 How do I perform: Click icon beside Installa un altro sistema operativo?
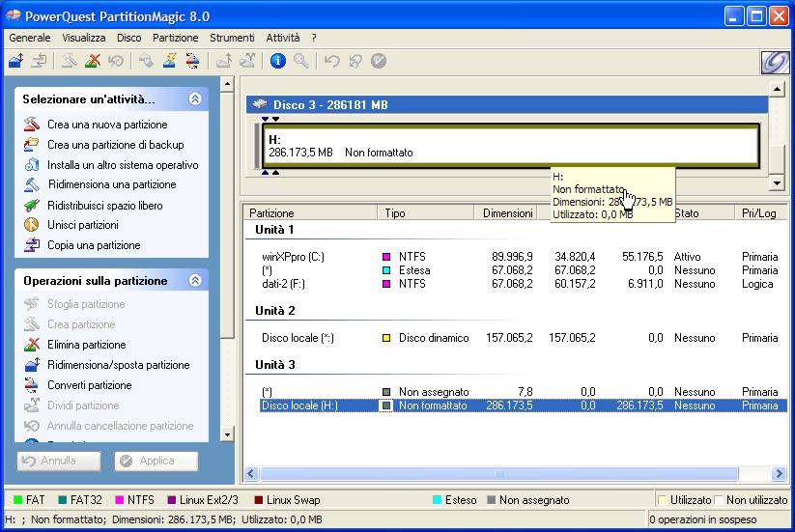32,165
